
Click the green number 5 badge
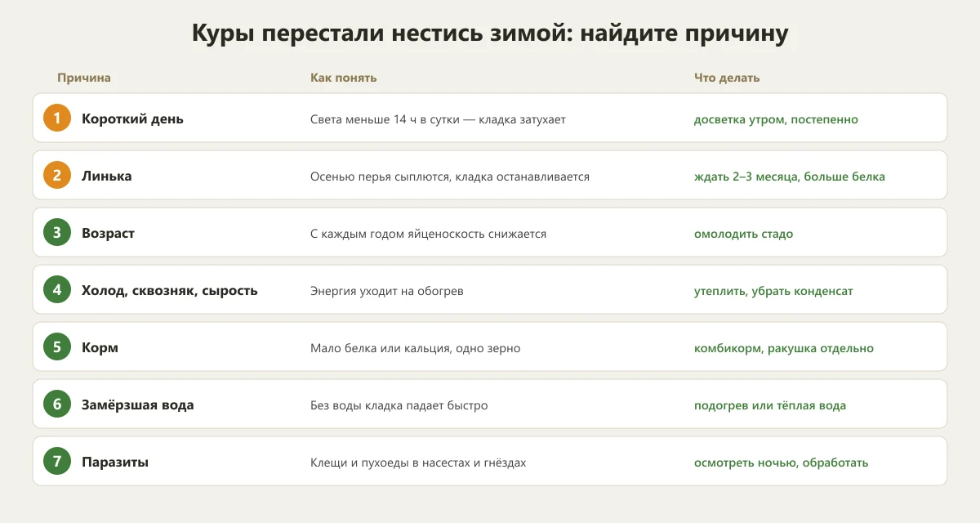click(x=57, y=347)
